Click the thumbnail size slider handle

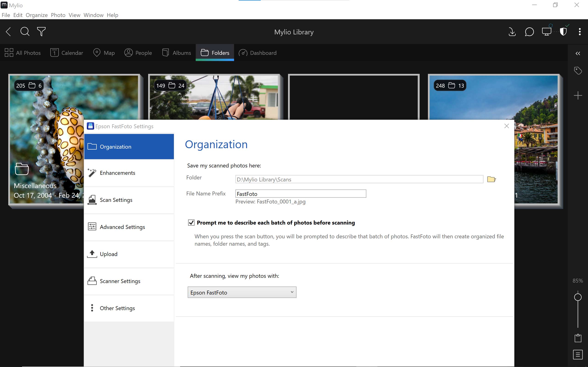coord(578,297)
